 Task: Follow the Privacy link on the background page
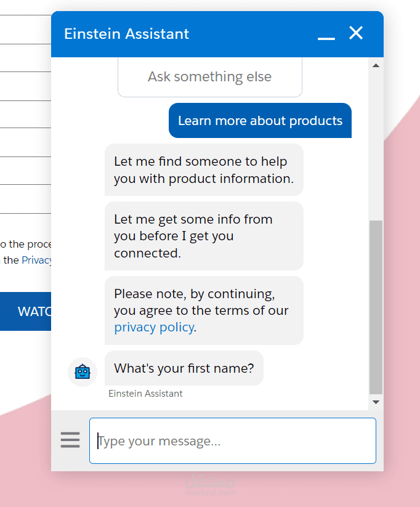37,260
